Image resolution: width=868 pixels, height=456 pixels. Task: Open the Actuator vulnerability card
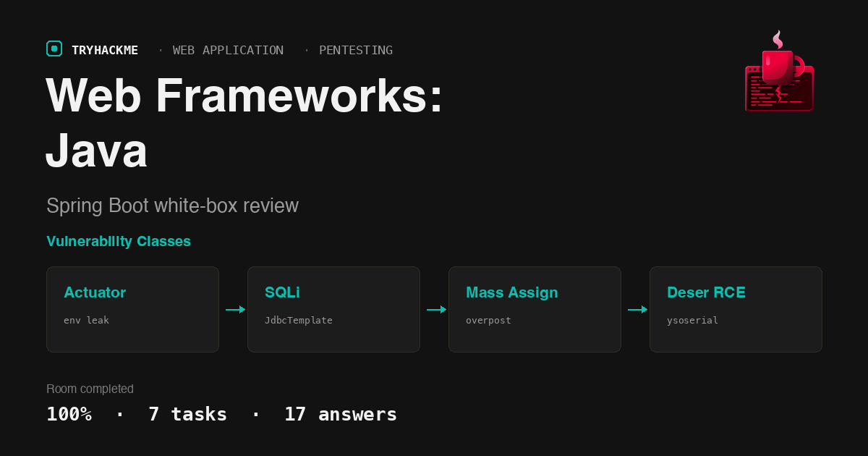point(132,309)
